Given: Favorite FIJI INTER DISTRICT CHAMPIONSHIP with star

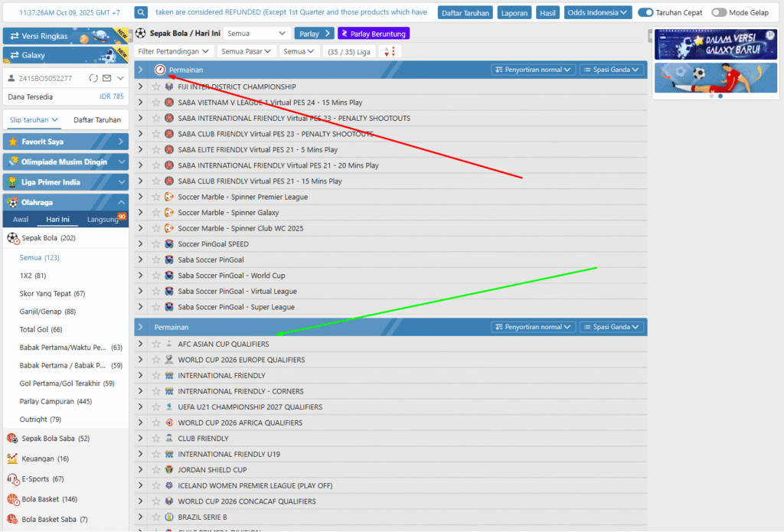Looking at the screenshot, I should click(x=156, y=86).
